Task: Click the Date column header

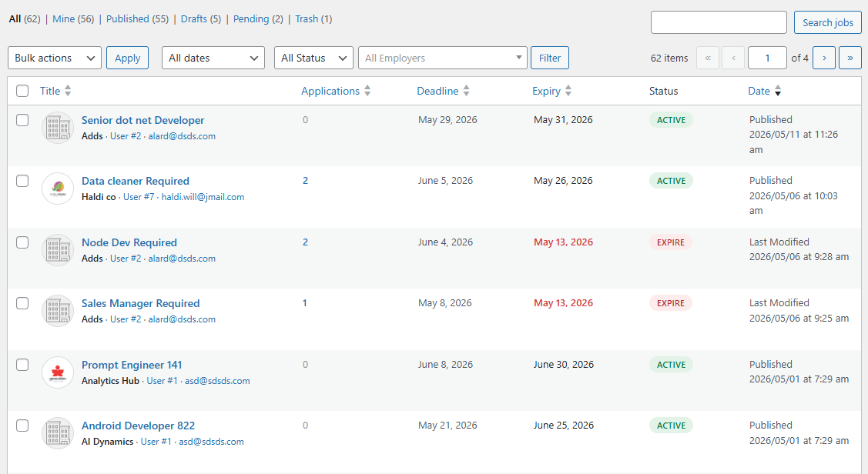Action: (x=759, y=91)
